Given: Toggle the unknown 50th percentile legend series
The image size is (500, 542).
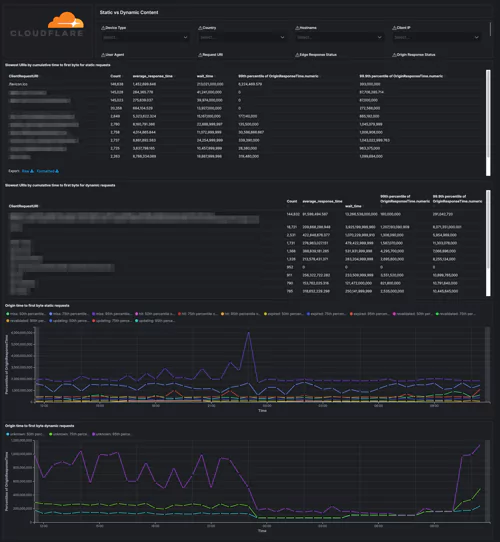Looking at the screenshot, I should click(25, 434).
